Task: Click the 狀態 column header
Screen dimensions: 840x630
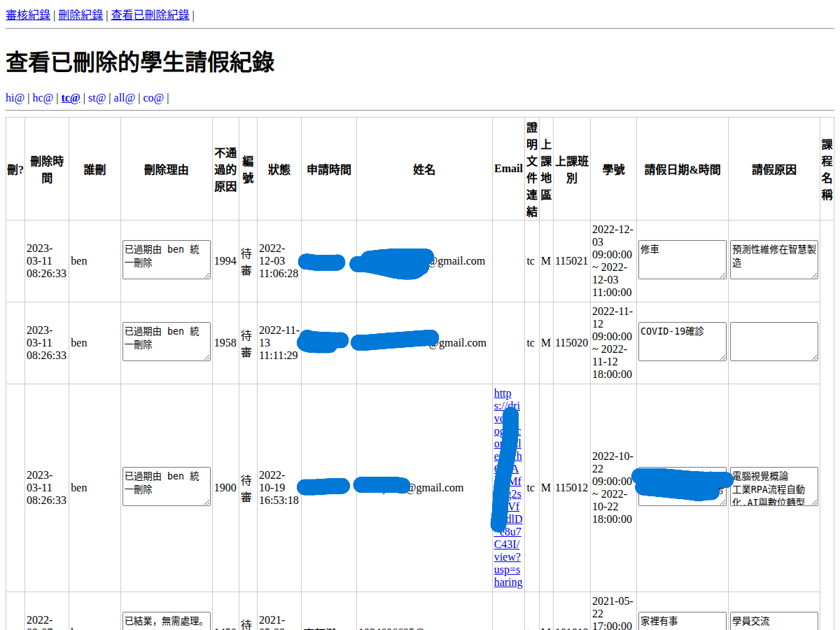Action: tap(279, 169)
